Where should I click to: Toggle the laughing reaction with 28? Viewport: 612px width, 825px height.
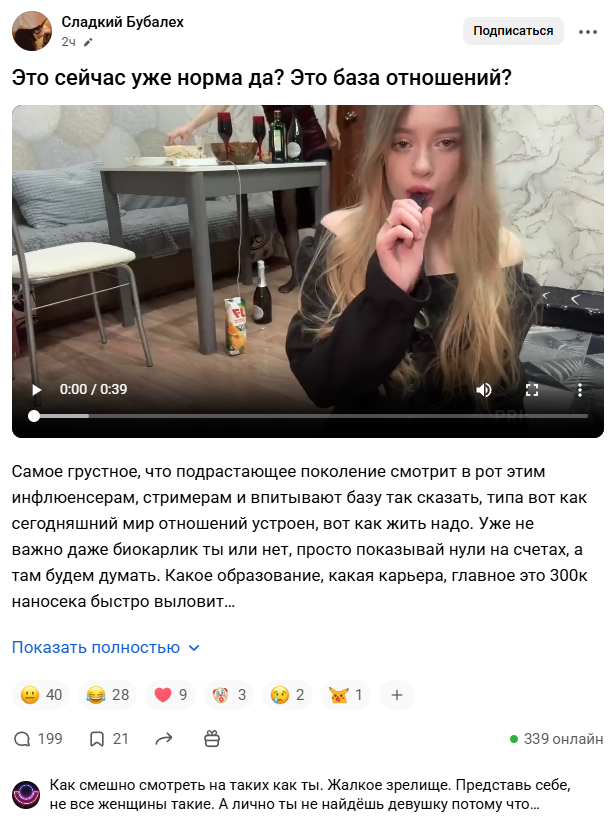107,695
